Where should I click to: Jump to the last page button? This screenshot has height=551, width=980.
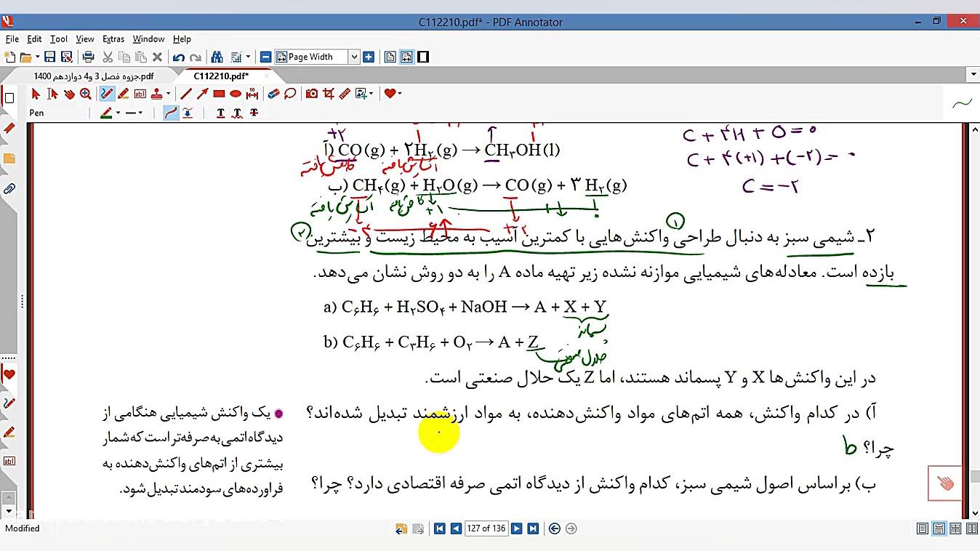point(533,528)
